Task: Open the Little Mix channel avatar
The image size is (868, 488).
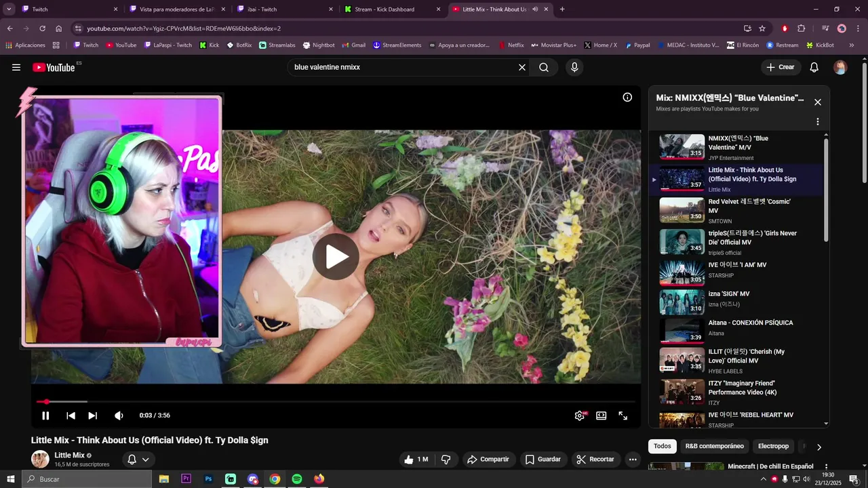Action: (40, 460)
